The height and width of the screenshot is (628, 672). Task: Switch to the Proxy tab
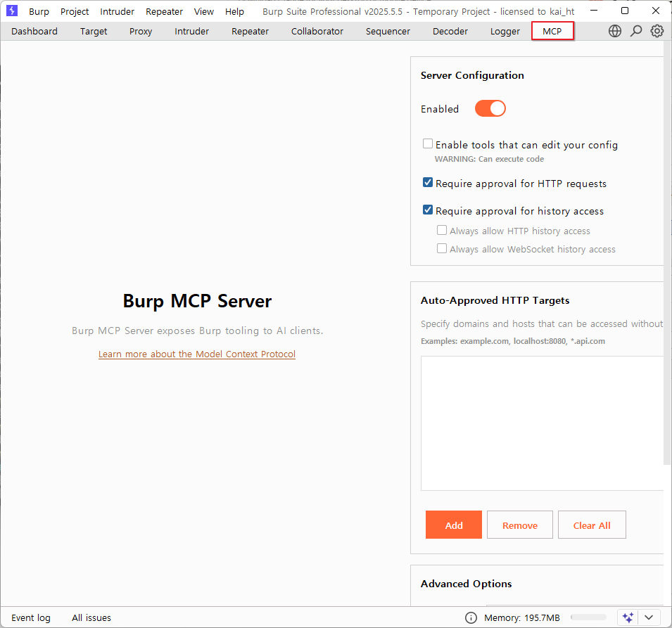click(141, 31)
